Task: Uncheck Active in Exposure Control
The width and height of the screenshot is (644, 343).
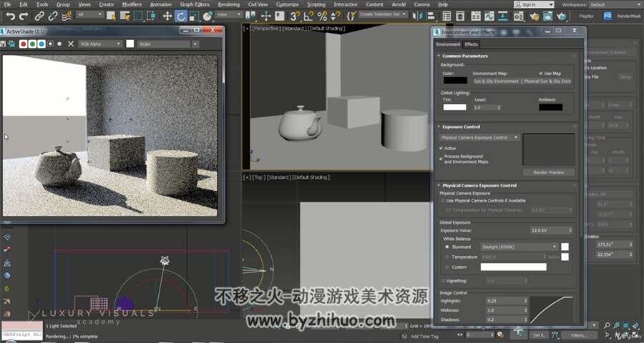Action: [x=442, y=148]
